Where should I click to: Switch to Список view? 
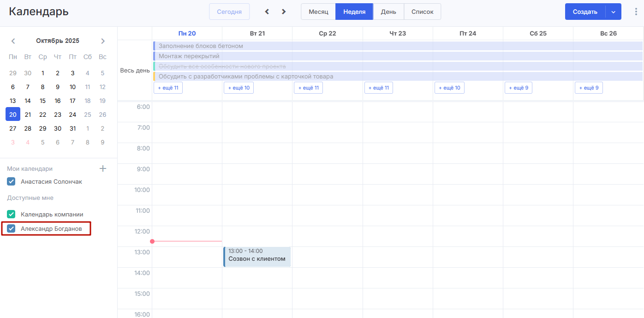point(422,12)
